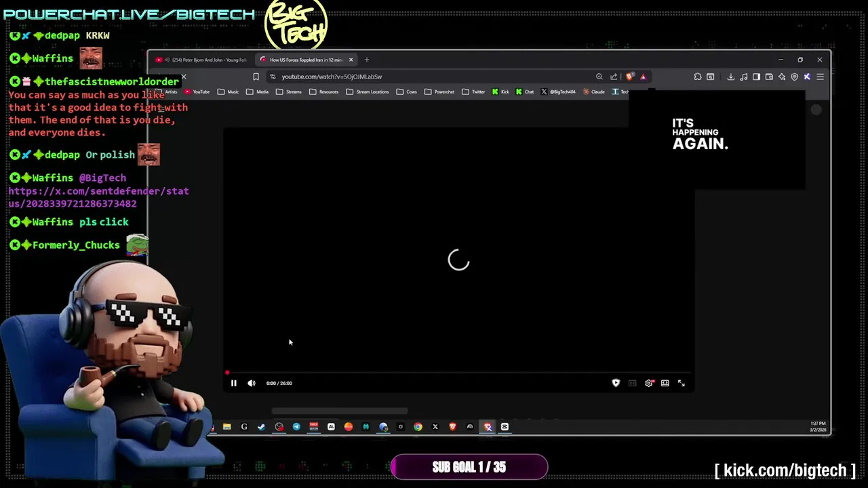Open a new browser tab
The width and height of the screenshot is (868, 488).
tap(367, 60)
